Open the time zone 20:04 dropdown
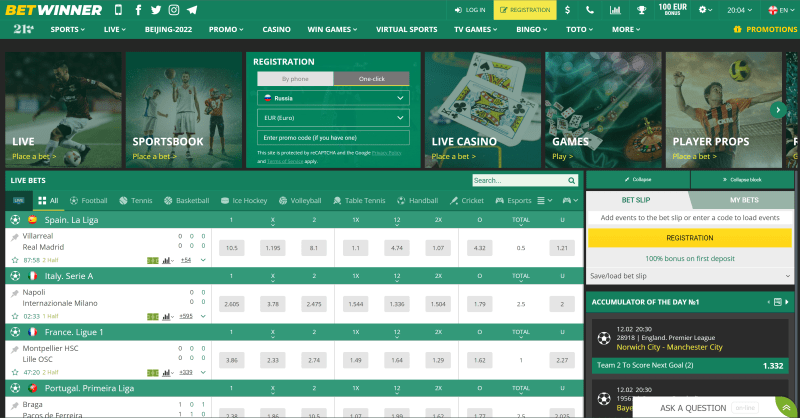The height and width of the screenshot is (418, 800). click(739, 10)
